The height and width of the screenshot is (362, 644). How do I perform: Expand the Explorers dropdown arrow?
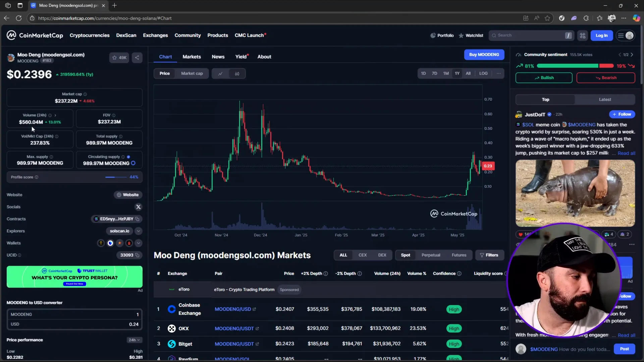(x=138, y=231)
